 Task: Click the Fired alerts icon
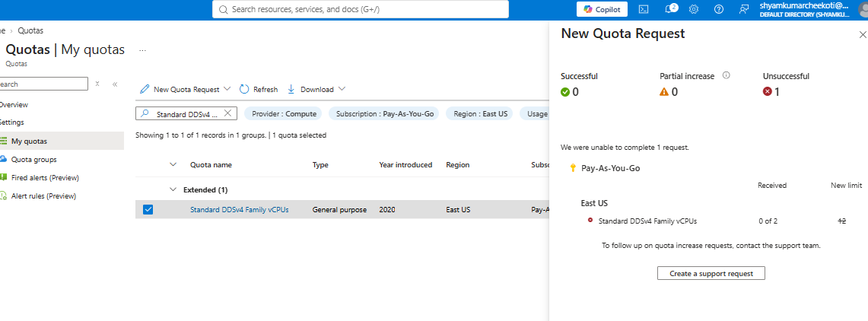pos(3,178)
